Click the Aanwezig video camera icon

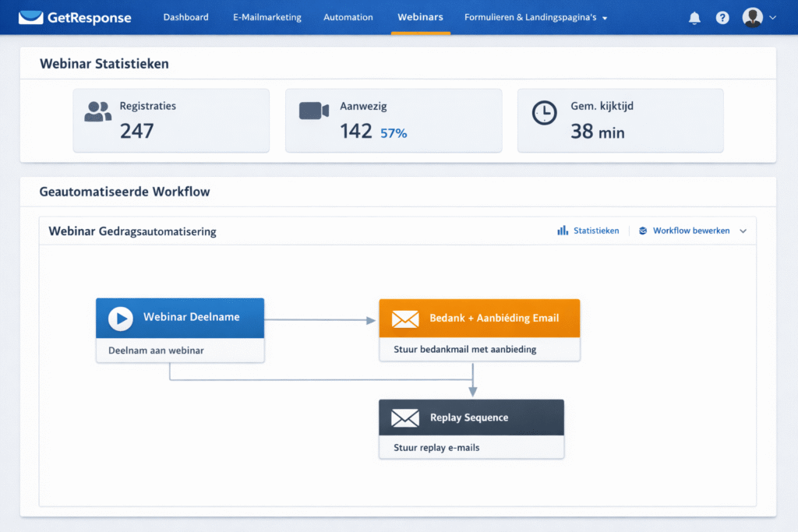coord(314,111)
